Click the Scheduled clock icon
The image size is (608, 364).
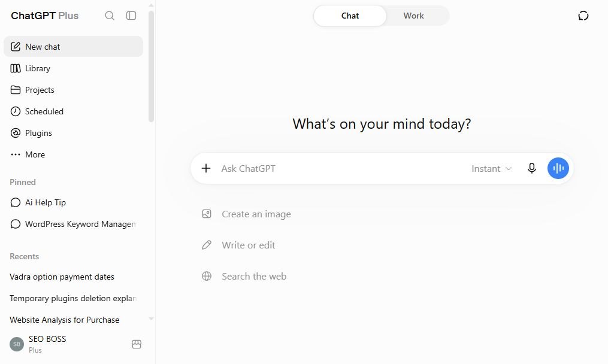click(x=16, y=111)
